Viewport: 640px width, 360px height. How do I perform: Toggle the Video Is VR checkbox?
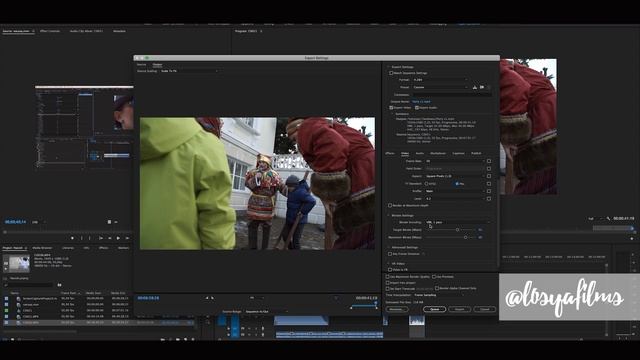(390, 270)
